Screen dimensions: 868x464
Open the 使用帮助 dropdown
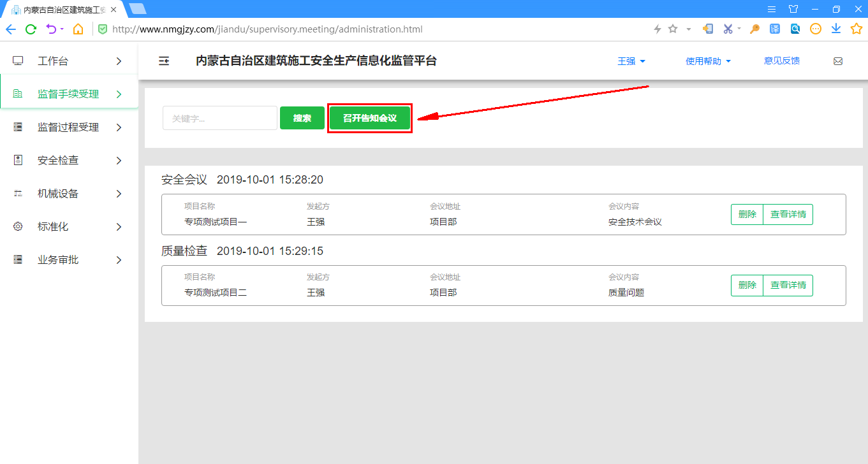tap(708, 61)
